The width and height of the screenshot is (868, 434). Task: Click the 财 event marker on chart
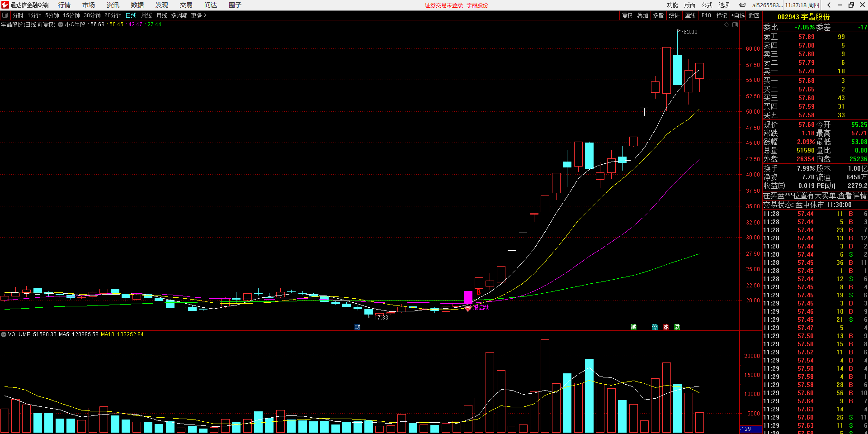(357, 327)
